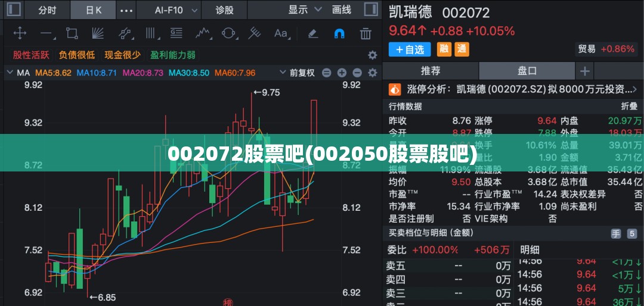Switch to the 日K chart tab
The image size is (644, 306).
pyautogui.click(x=93, y=10)
